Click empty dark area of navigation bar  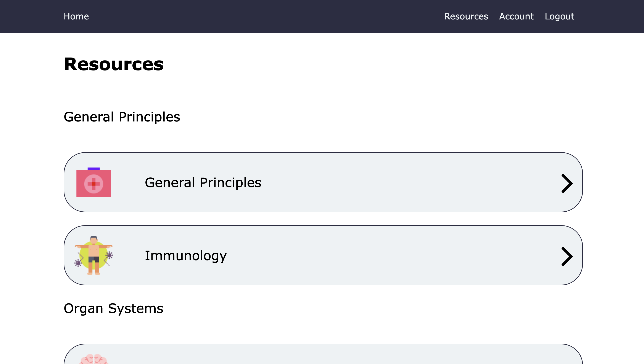263,16
